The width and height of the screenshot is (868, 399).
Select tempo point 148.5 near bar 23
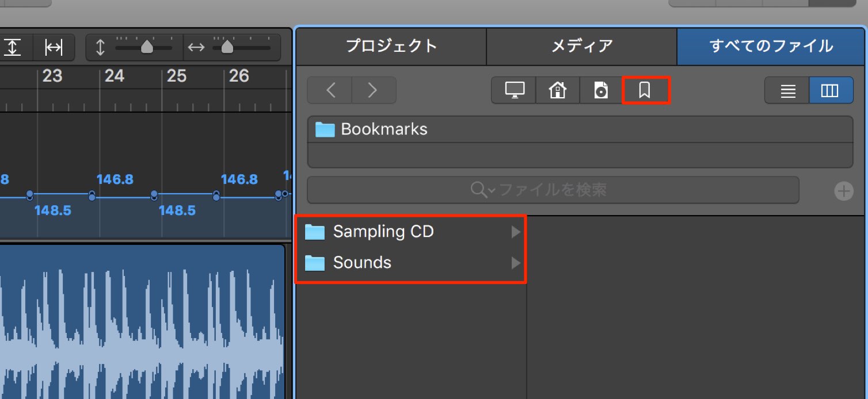pyautogui.click(x=53, y=210)
